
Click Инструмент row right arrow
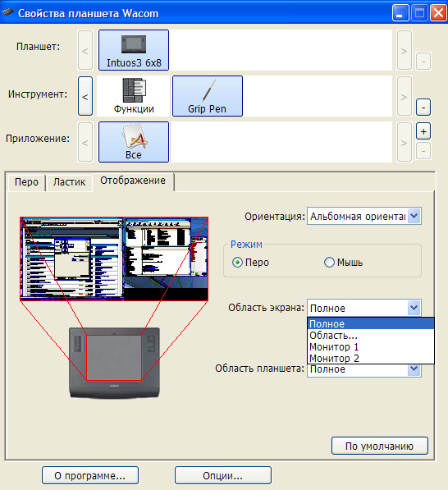(405, 96)
